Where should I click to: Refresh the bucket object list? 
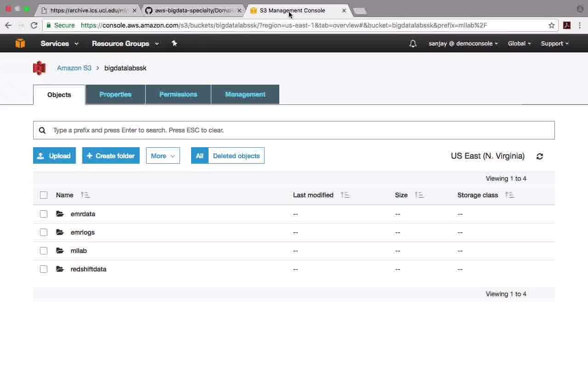click(x=540, y=156)
